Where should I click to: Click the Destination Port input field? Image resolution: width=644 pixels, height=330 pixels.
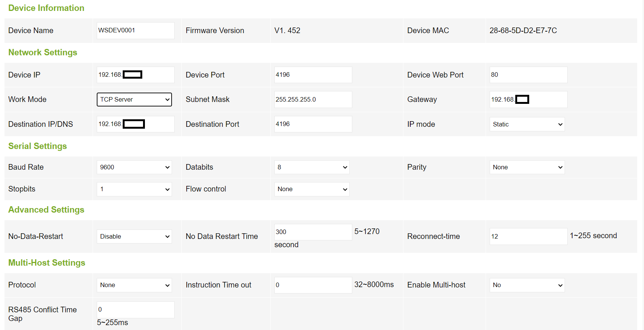[313, 124]
